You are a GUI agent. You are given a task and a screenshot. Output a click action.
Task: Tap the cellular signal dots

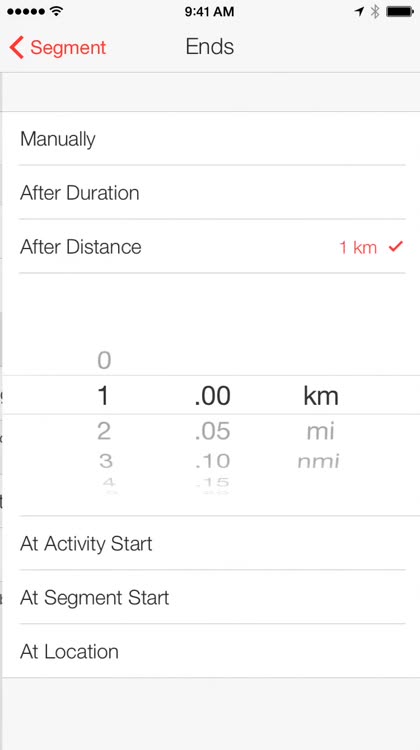pyautogui.click(x=26, y=11)
